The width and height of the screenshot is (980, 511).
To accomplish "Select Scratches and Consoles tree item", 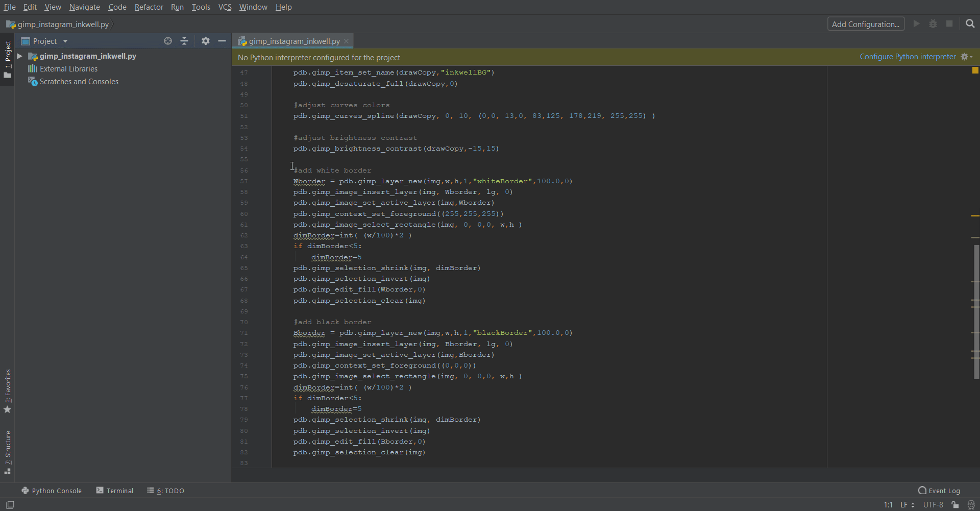I will [x=79, y=82].
